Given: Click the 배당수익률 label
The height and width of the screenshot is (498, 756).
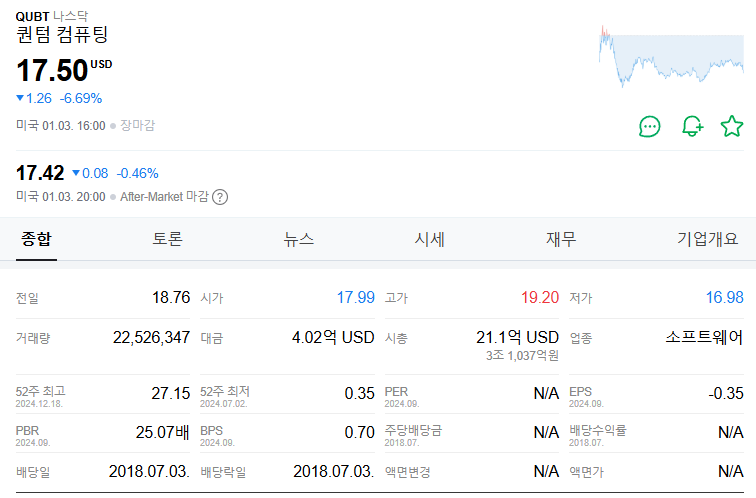Looking at the screenshot, I should [597, 430].
